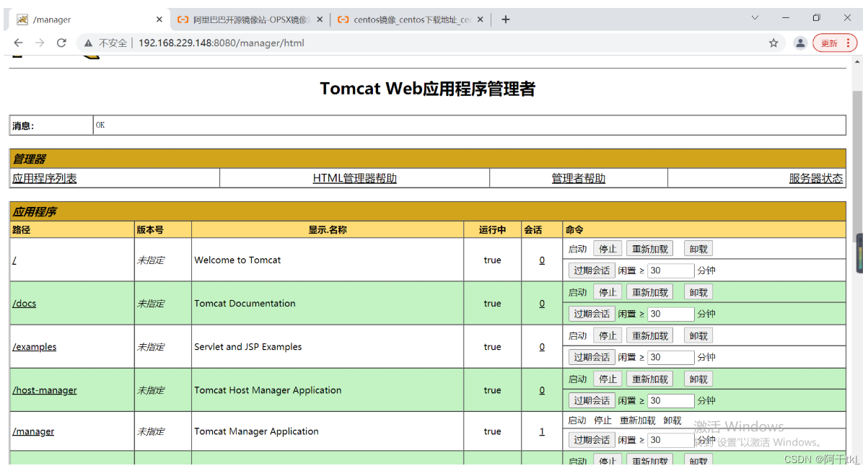The width and height of the screenshot is (868, 471).
Task: Open the HTML管理器帮助 link
Action: (x=354, y=178)
